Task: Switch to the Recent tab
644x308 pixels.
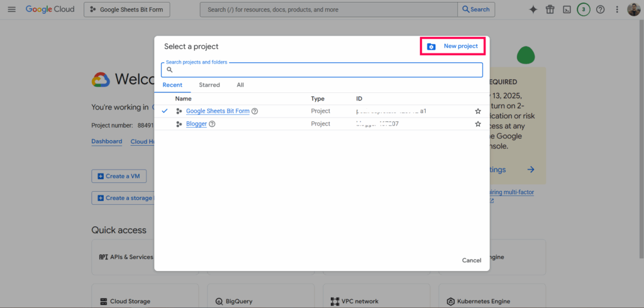Action: tap(172, 85)
